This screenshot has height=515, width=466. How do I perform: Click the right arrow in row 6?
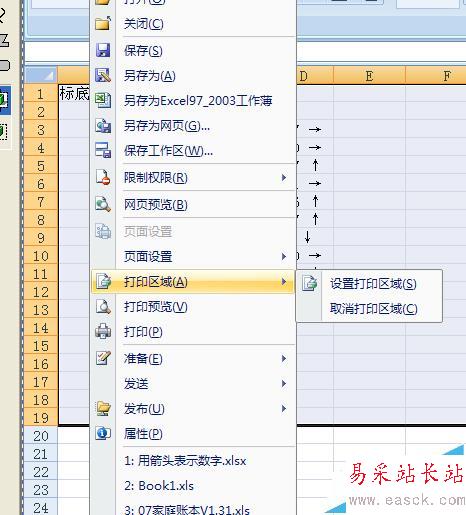click(315, 183)
